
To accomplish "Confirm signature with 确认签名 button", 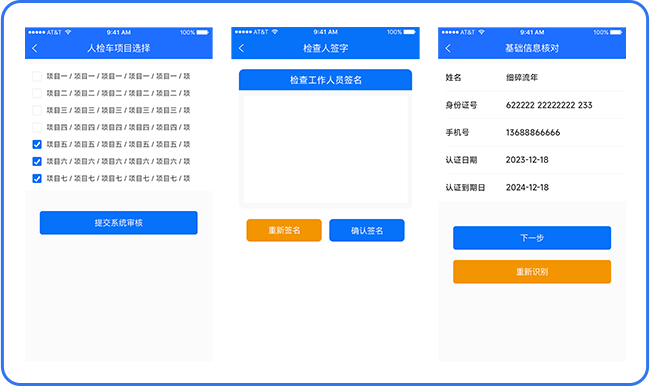I will click(367, 230).
